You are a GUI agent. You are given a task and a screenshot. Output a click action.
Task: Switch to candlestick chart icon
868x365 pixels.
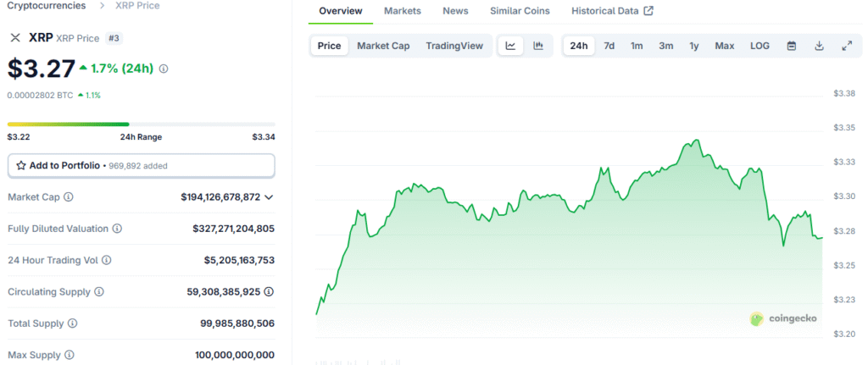(538, 46)
